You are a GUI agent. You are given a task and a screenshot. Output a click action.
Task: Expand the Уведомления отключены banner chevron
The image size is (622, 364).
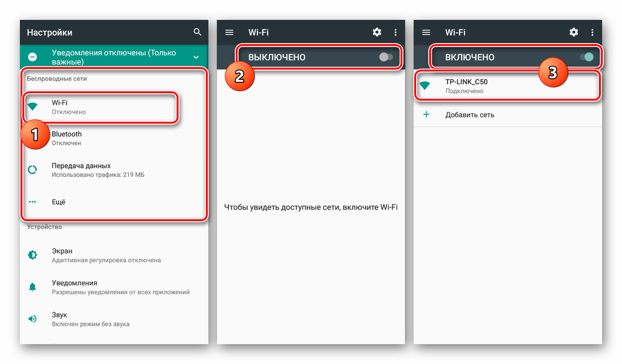[x=196, y=57]
